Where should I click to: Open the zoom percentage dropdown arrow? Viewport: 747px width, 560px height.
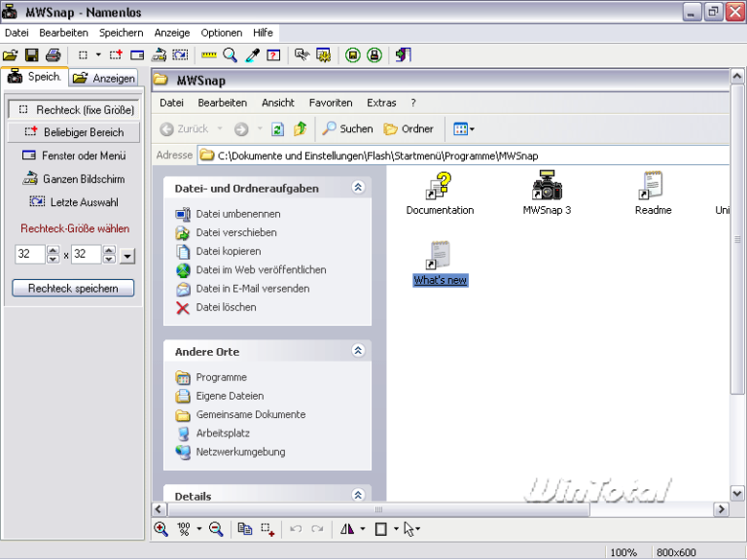coord(199,529)
